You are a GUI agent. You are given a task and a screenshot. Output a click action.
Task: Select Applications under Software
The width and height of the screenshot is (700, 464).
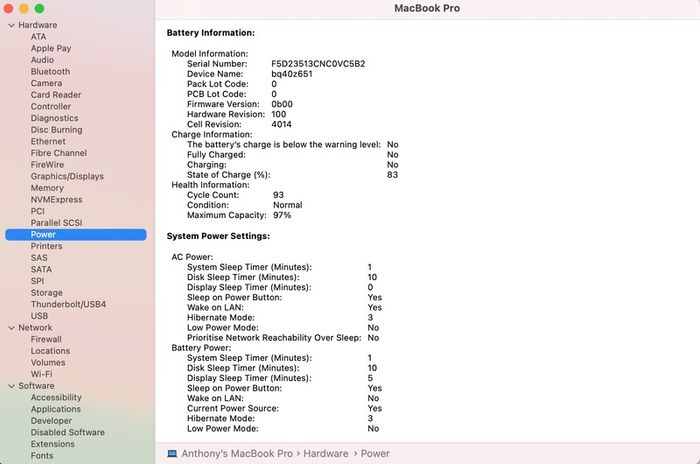(56, 409)
